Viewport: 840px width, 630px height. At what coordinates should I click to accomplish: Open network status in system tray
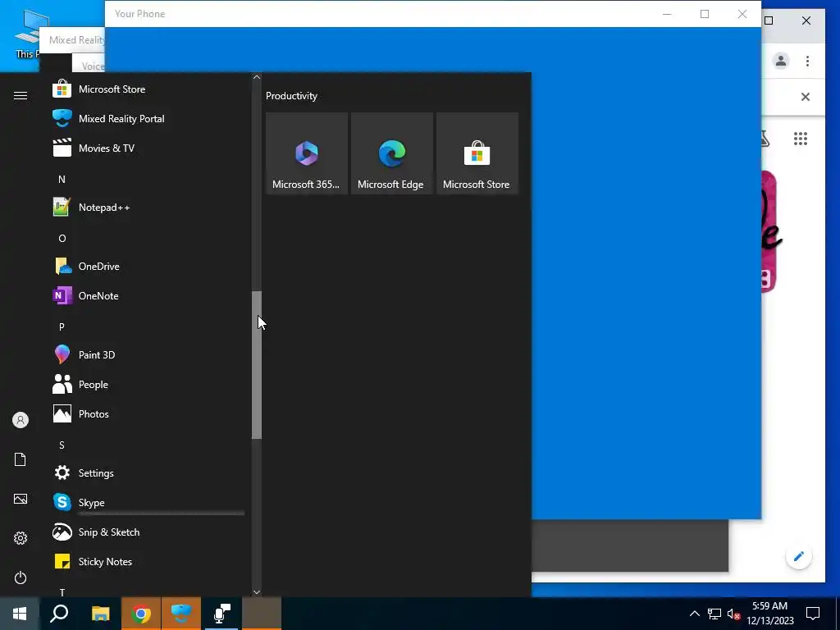pyautogui.click(x=714, y=614)
